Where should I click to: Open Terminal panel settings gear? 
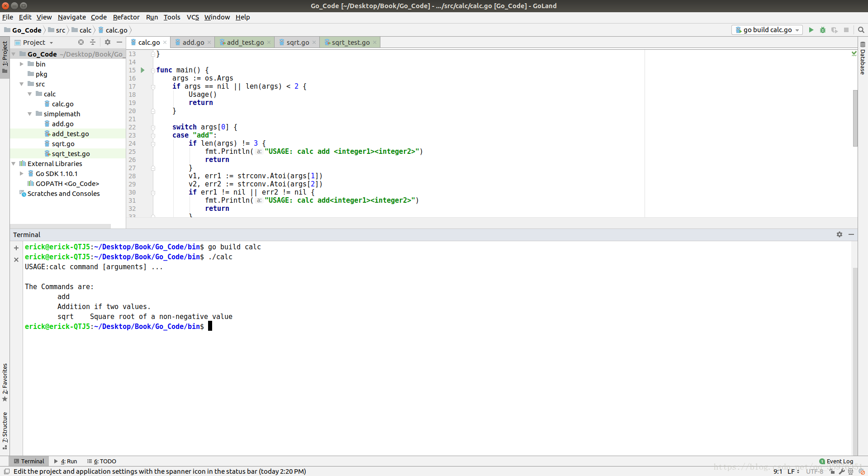(x=840, y=234)
